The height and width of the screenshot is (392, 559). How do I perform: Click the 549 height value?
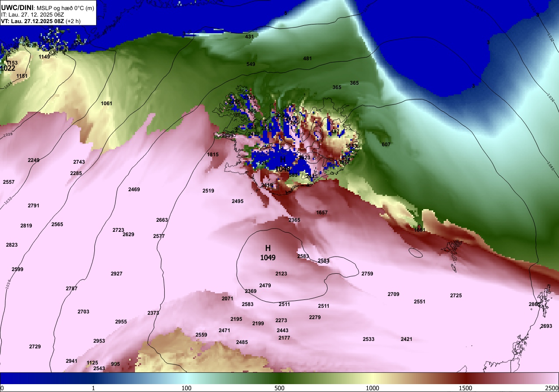[251, 64]
